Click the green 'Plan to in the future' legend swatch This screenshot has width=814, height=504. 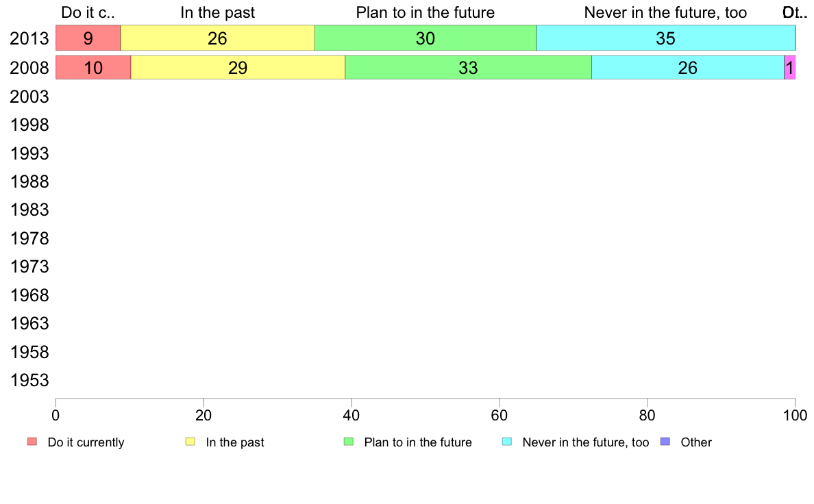click(x=349, y=442)
